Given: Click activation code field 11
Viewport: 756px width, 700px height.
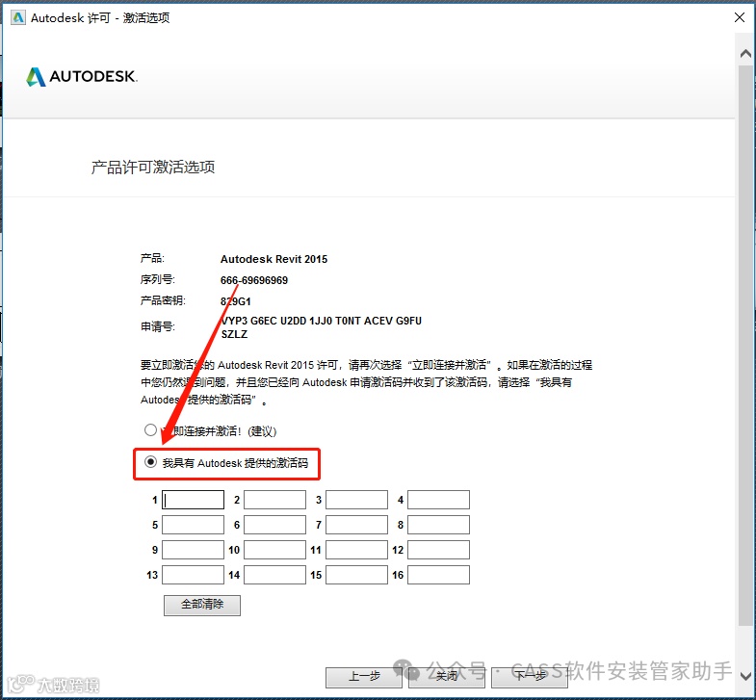Looking at the screenshot, I should 356,550.
